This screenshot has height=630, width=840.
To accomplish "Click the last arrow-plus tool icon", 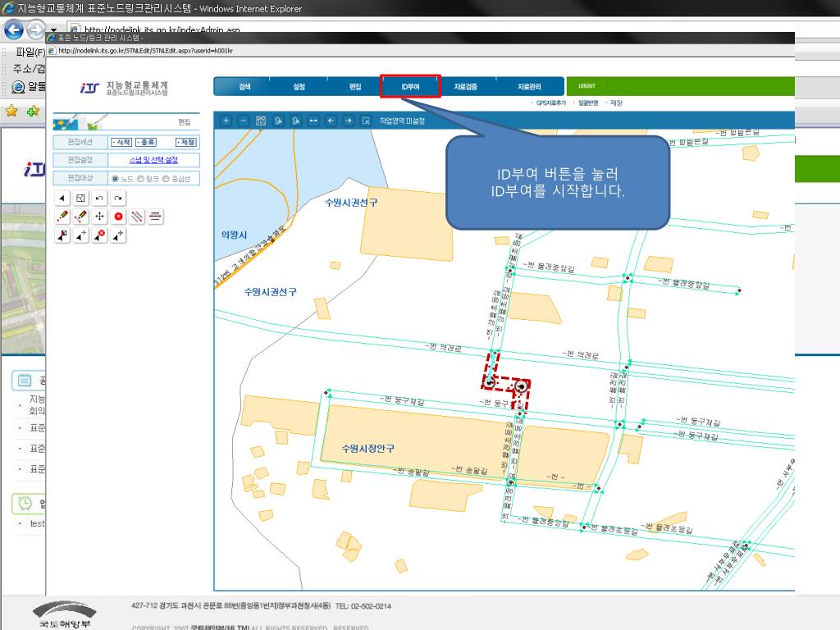I will coord(118,235).
